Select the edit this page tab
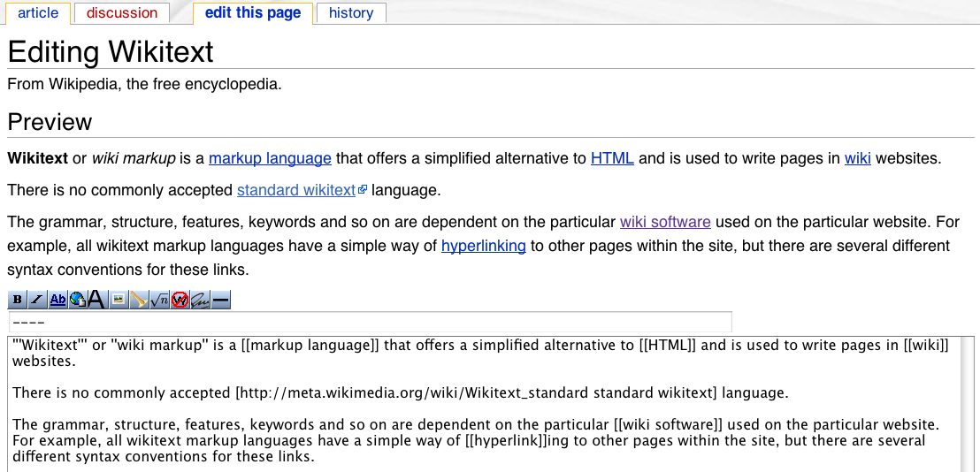This screenshot has width=980, height=472. [252, 13]
